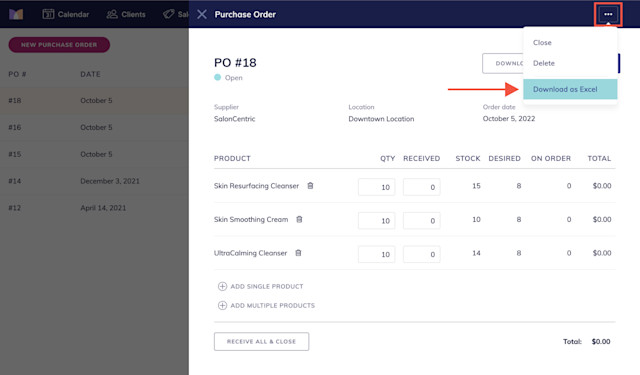Click the plus icon for Add Multiple Products
The image size is (640, 375).
tap(222, 305)
